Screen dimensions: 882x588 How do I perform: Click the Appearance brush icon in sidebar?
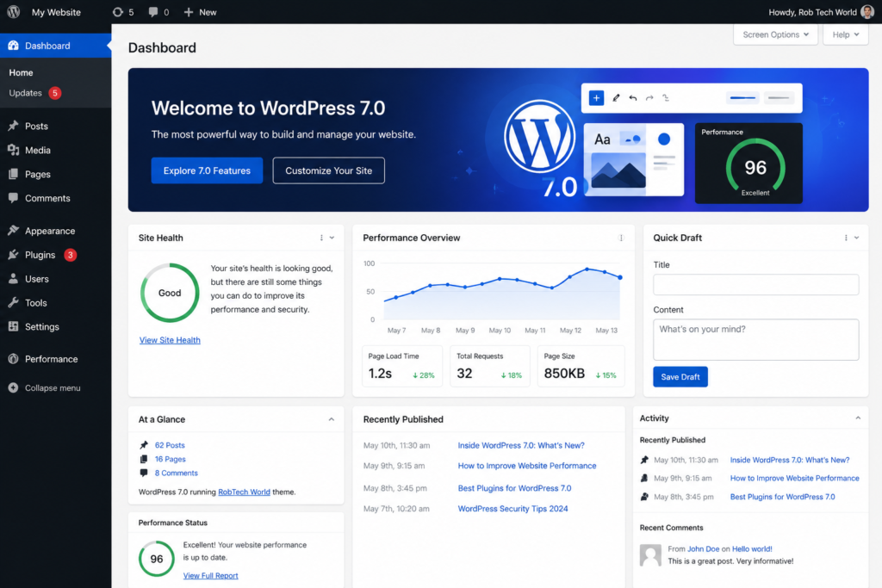point(14,231)
